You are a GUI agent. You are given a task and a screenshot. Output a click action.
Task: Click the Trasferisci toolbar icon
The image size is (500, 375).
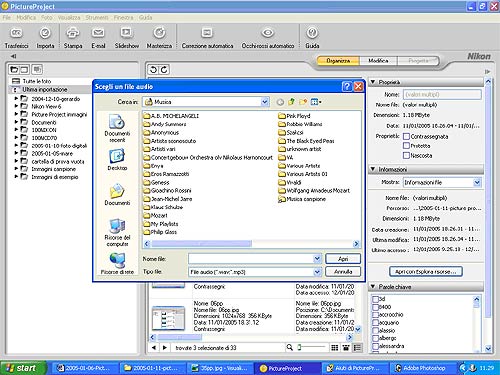pos(16,33)
